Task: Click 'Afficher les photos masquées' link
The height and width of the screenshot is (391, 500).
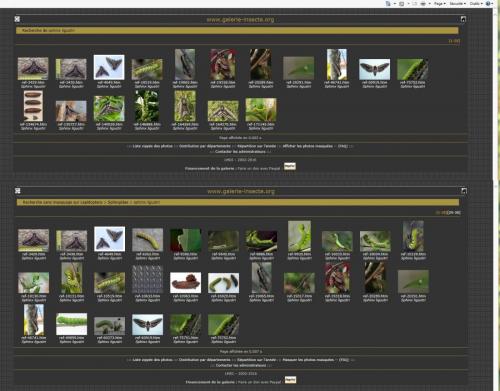Action: pyautogui.click(x=308, y=146)
